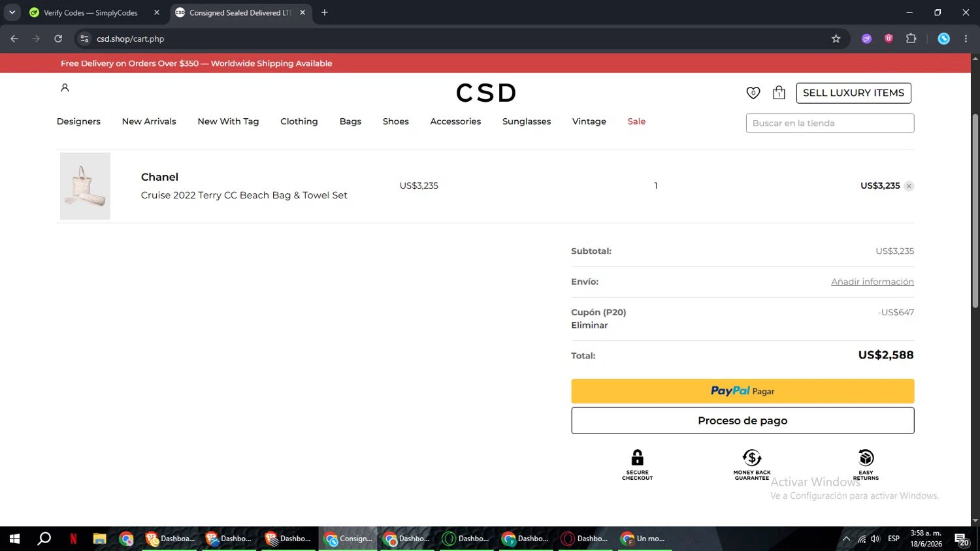Open File Explorer from the taskbar
980x551 pixels.
[x=99, y=539]
